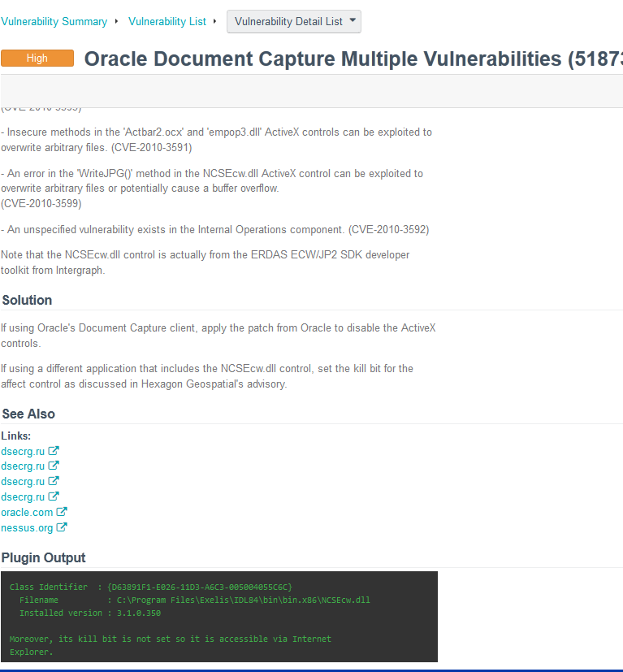Click the See Also section heading
The width and height of the screenshot is (623, 672).
28,414
